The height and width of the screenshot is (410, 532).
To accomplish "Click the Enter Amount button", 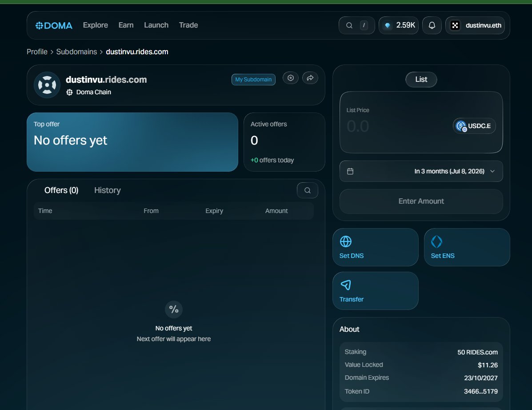I will point(421,201).
